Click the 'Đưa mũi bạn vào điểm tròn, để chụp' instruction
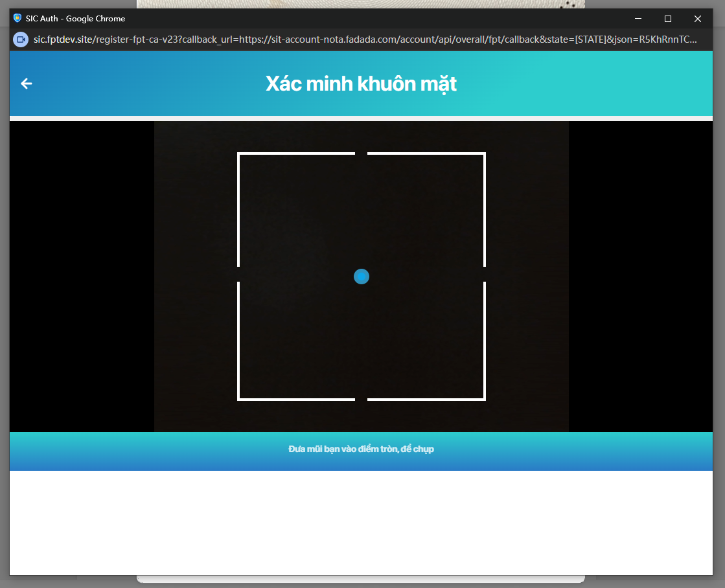The height and width of the screenshot is (588, 725). (361, 449)
